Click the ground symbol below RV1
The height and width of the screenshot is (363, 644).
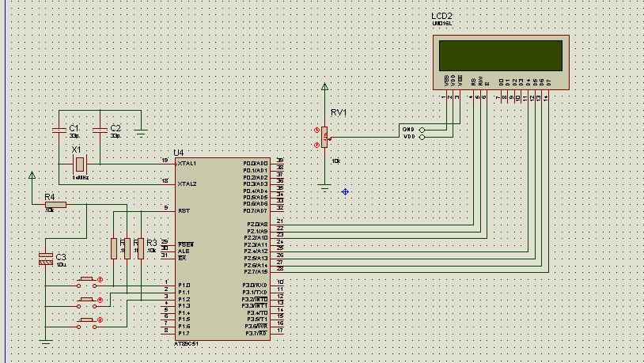tap(324, 189)
